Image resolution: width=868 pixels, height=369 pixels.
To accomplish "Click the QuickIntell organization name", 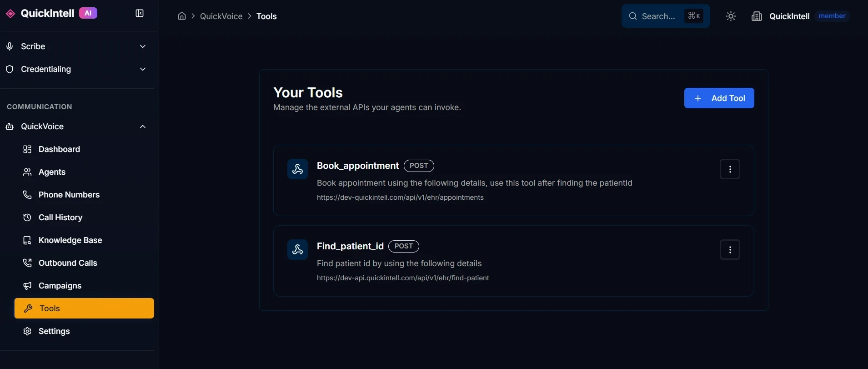I will [x=789, y=16].
